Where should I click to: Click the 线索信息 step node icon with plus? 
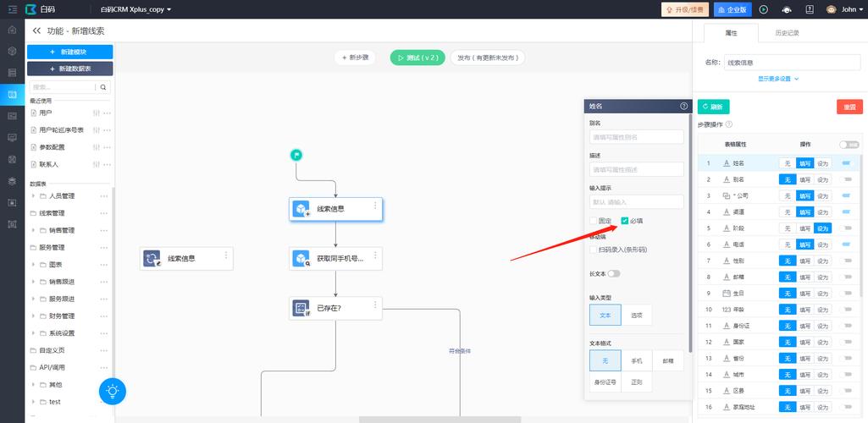[x=301, y=209]
